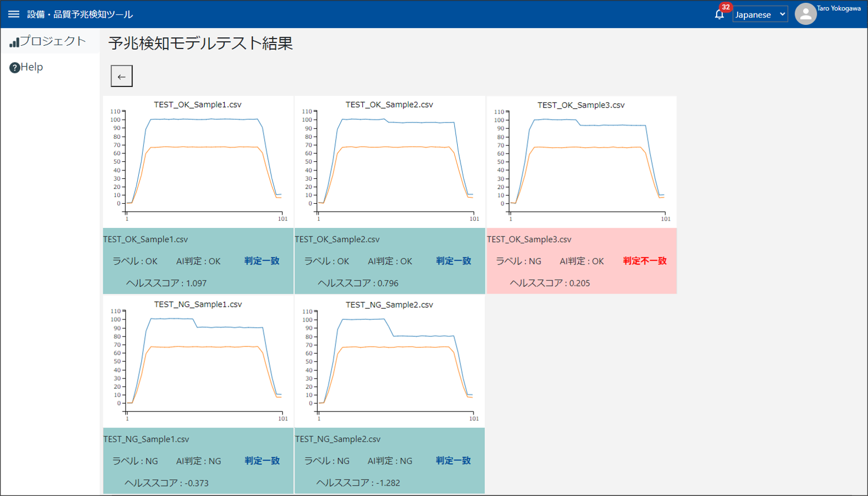
Task: Open the Japanese language dropdown
Action: click(760, 15)
